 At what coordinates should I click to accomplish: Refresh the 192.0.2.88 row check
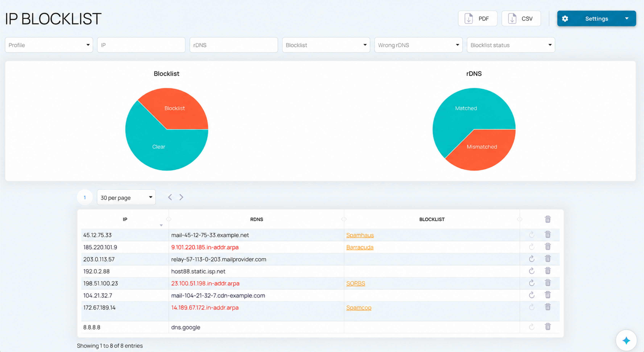point(531,271)
